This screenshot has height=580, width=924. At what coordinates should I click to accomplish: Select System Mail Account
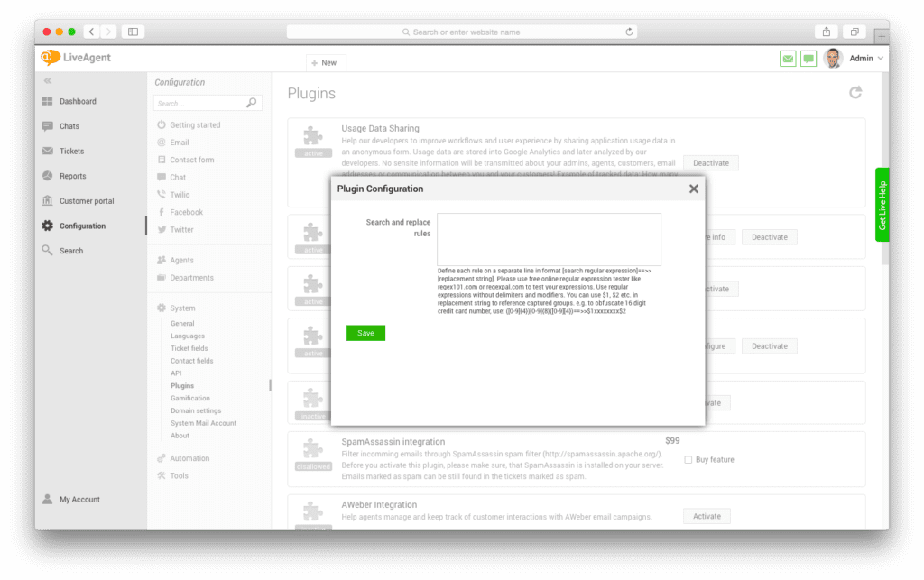click(x=203, y=423)
